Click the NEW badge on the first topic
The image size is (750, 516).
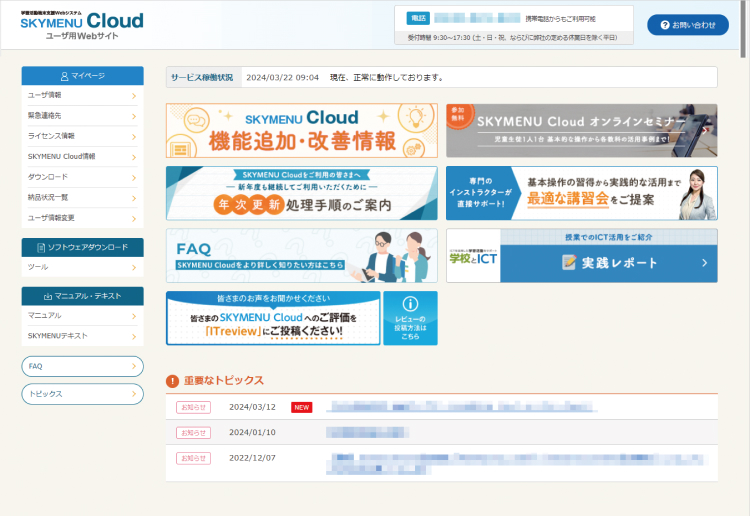(x=302, y=407)
